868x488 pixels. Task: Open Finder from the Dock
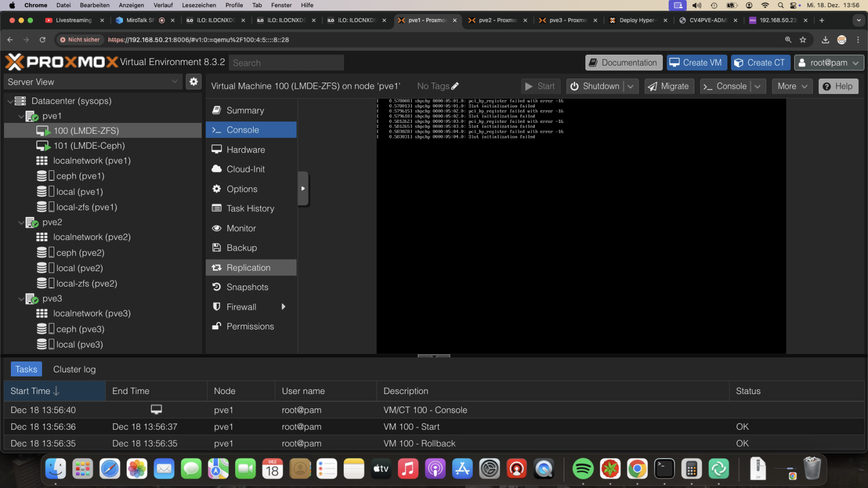pos(55,469)
